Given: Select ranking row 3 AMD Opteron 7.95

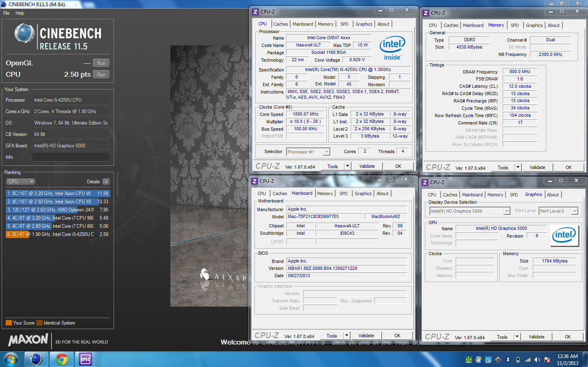Looking at the screenshot, I should (x=58, y=210).
